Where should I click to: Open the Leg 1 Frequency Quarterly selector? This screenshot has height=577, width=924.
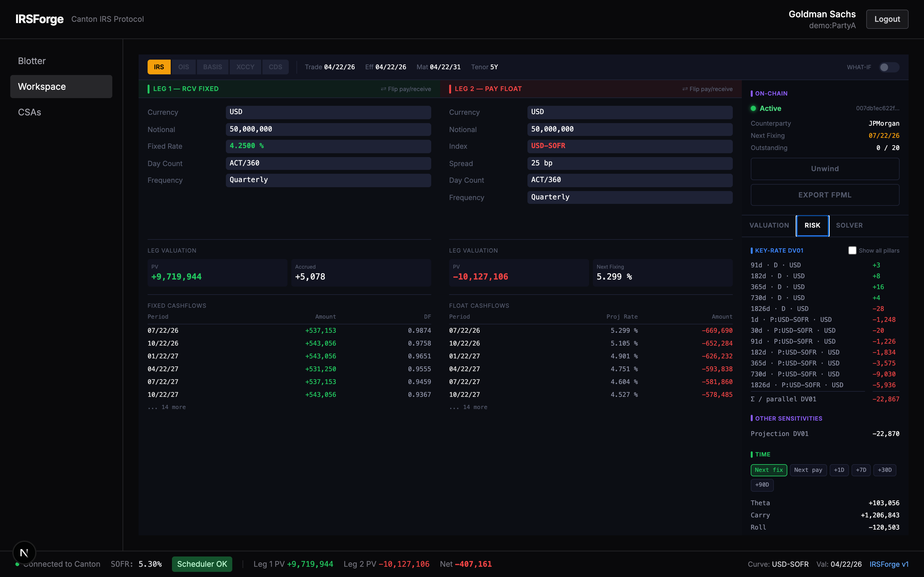[x=328, y=180]
